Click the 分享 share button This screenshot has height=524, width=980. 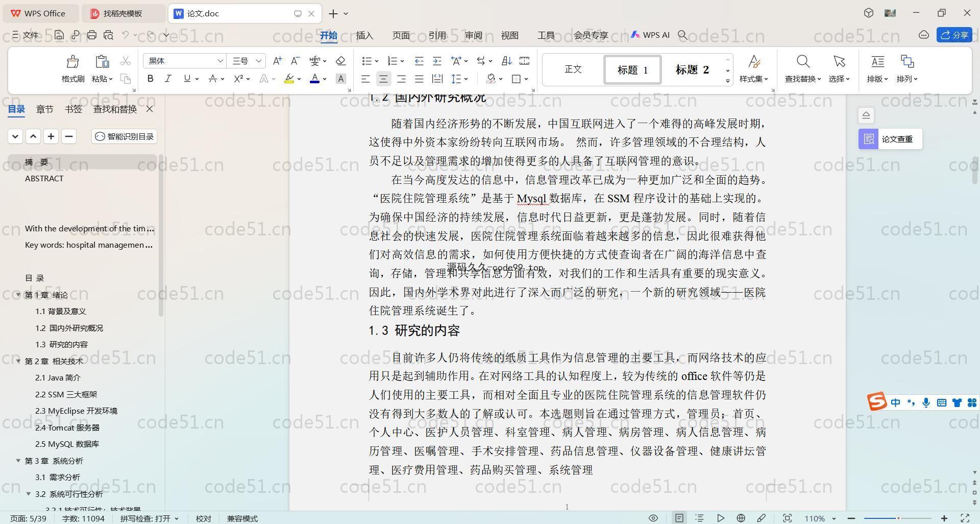click(x=954, y=35)
